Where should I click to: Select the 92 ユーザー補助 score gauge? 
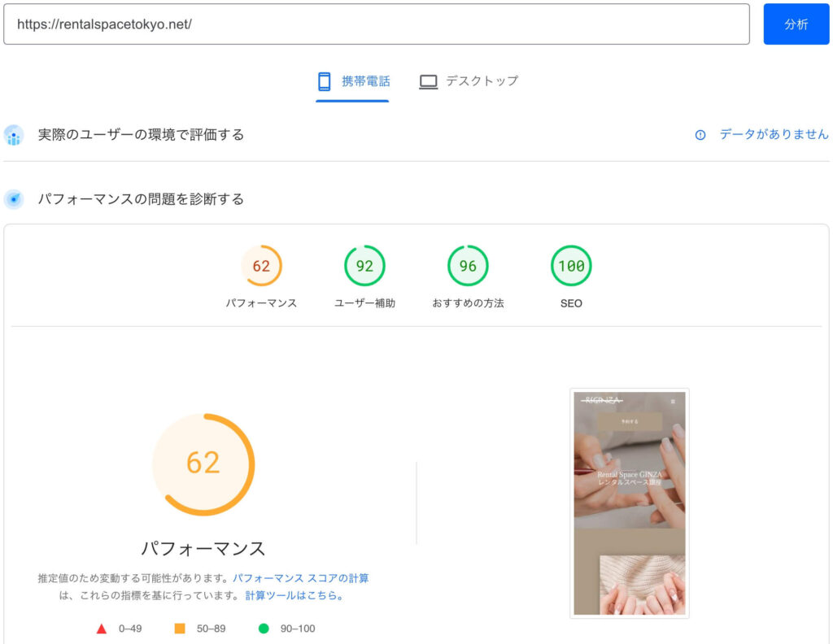[x=364, y=267]
